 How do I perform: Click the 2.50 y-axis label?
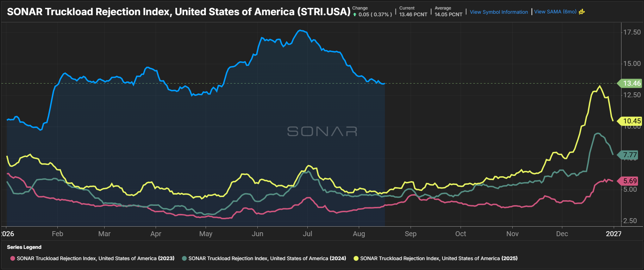pyautogui.click(x=630, y=221)
